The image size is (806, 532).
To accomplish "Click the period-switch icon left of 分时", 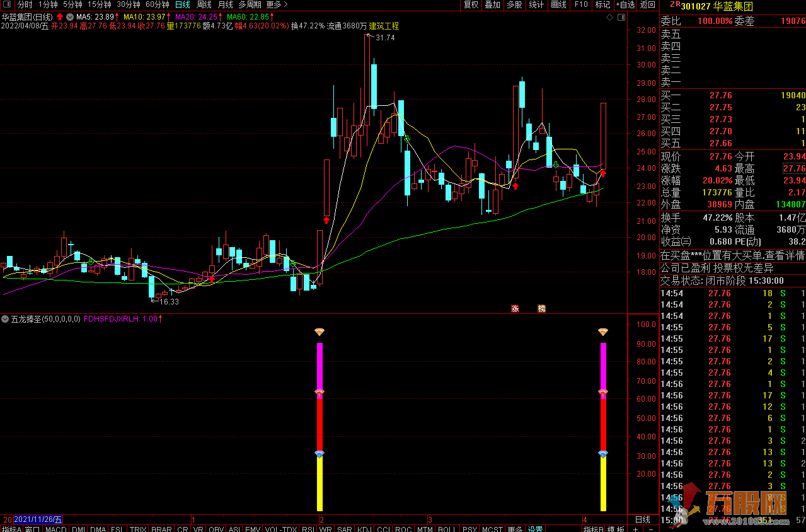I will tap(8, 4).
